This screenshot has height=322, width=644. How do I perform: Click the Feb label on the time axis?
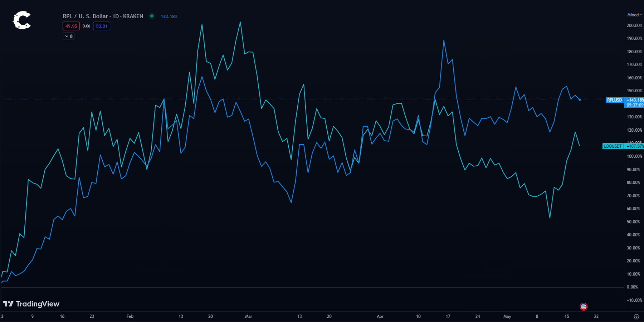[x=130, y=316]
